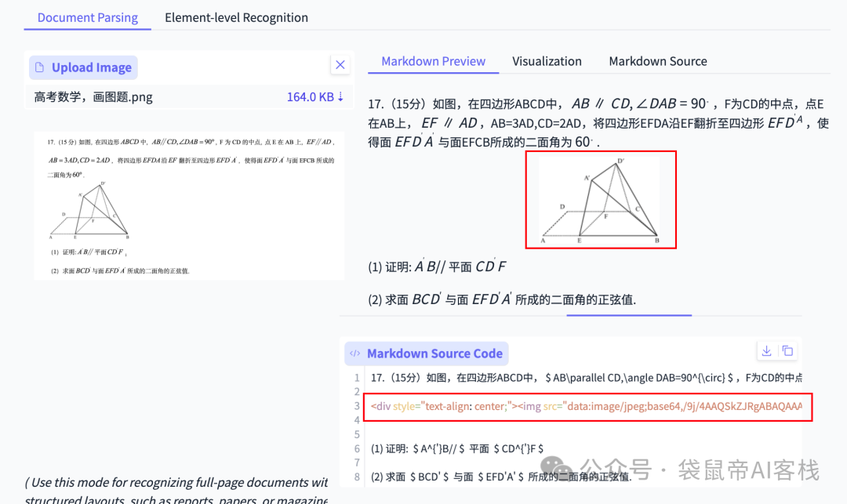Click the preview line (2) 求面 BCD'
847x504 pixels.
pyautogui.click(x=502, y=299)
